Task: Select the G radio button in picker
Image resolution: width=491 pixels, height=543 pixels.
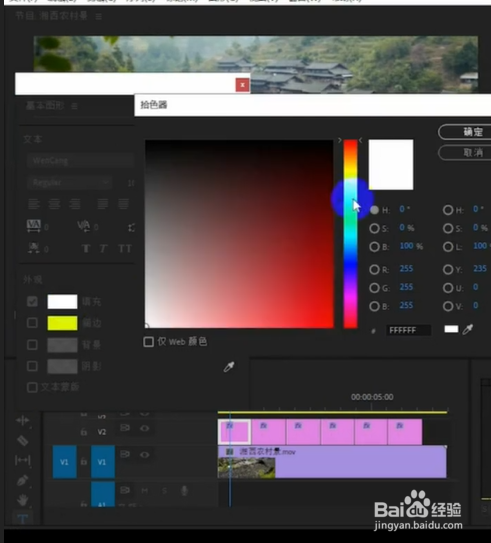Action: [374, 288]
